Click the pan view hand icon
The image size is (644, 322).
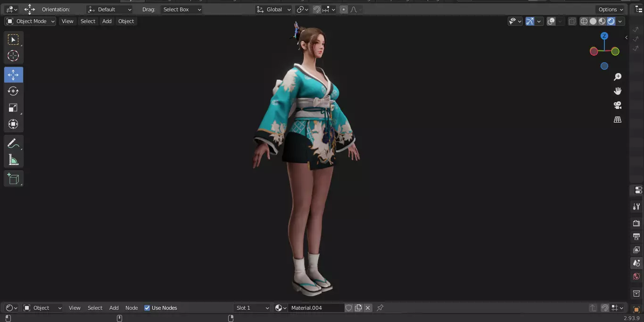(x=618, y=91)
